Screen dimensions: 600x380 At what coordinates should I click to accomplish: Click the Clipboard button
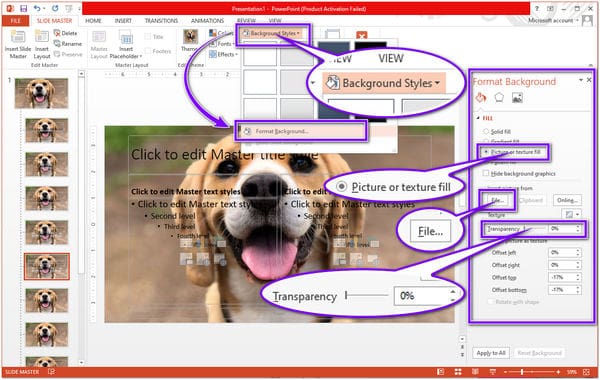pyautogui.click(x=531, y=200)
